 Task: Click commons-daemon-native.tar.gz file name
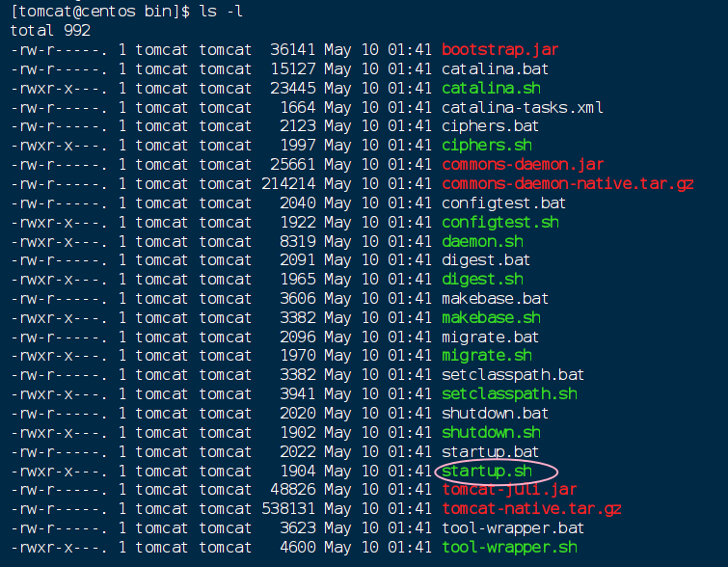coord(567,184)
